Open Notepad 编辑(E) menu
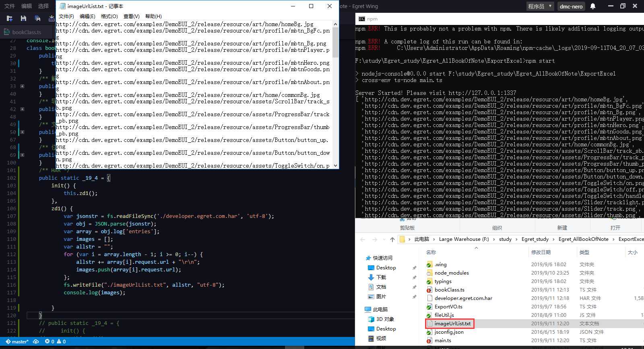 (87, 16)
